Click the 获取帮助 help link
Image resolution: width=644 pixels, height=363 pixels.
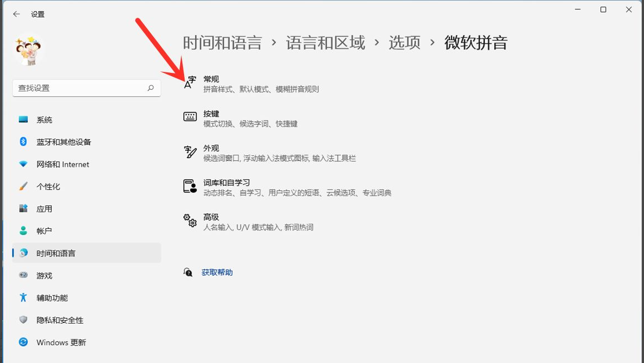pyautogui.click(x=217, y=272)
